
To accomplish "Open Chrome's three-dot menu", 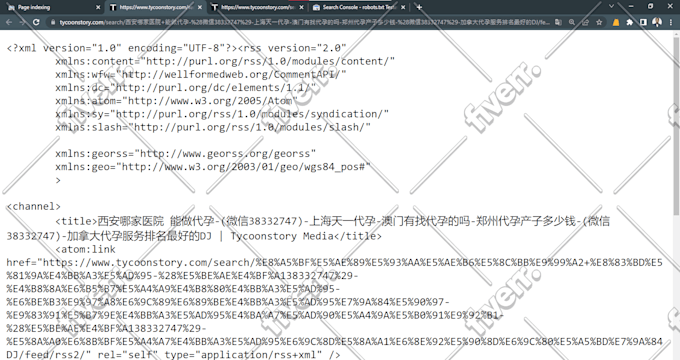I will coord(671,22).
